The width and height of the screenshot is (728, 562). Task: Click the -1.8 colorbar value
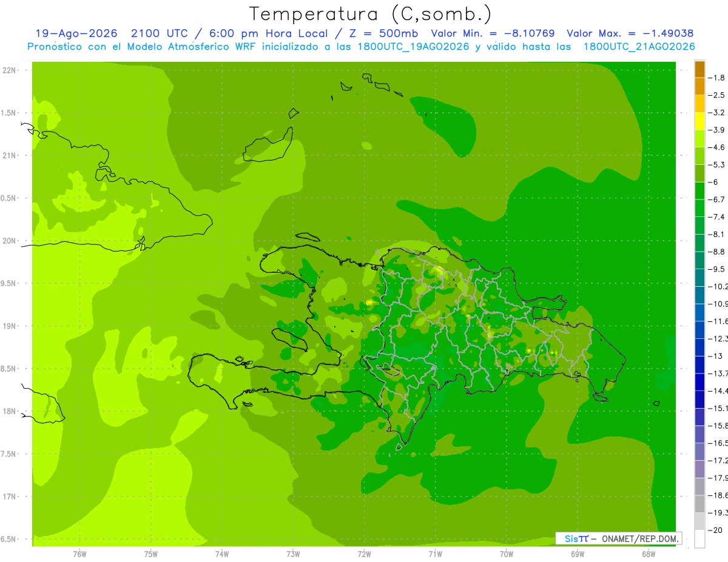(717, 78)
